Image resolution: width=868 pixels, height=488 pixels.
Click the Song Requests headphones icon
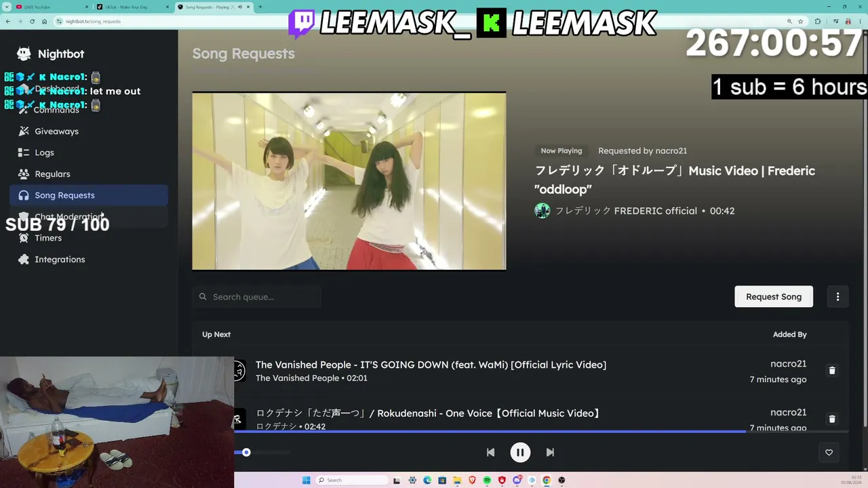tap(24, 195)
